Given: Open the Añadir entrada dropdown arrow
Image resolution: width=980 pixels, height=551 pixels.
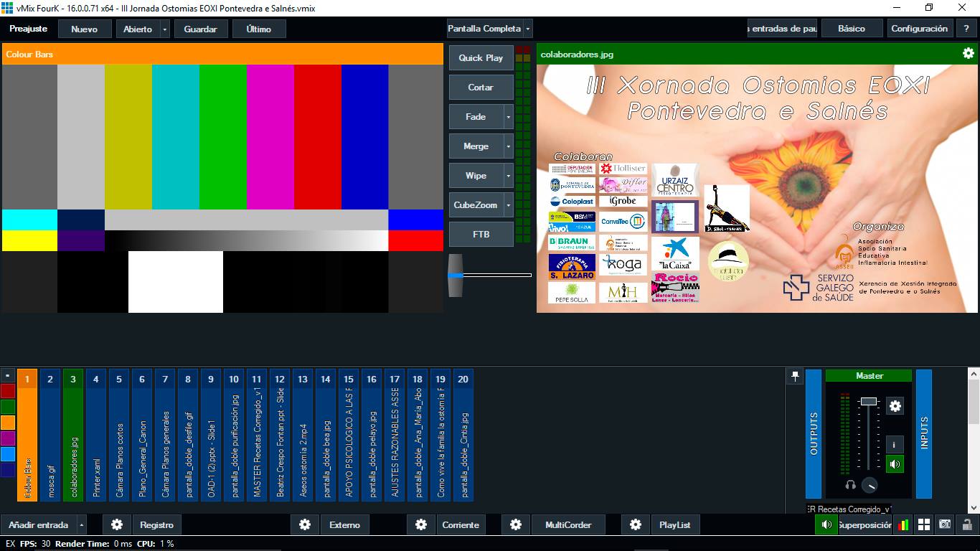Looking at the screenshot, I should (x=81, y=525).
